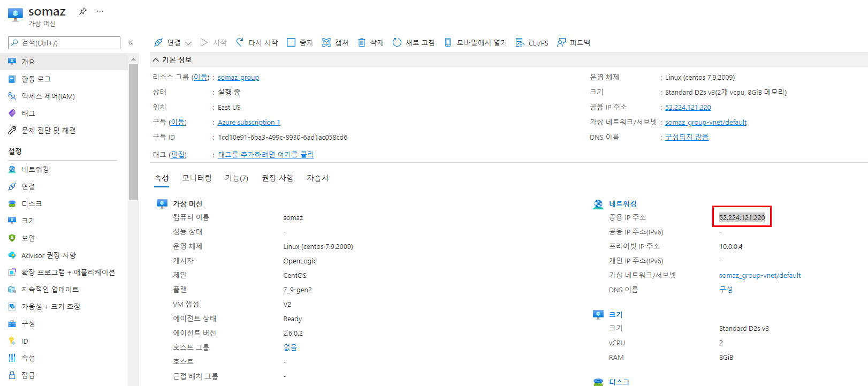
Task: Refresh the page with 새로 고침
Action: tap(414, 42)
